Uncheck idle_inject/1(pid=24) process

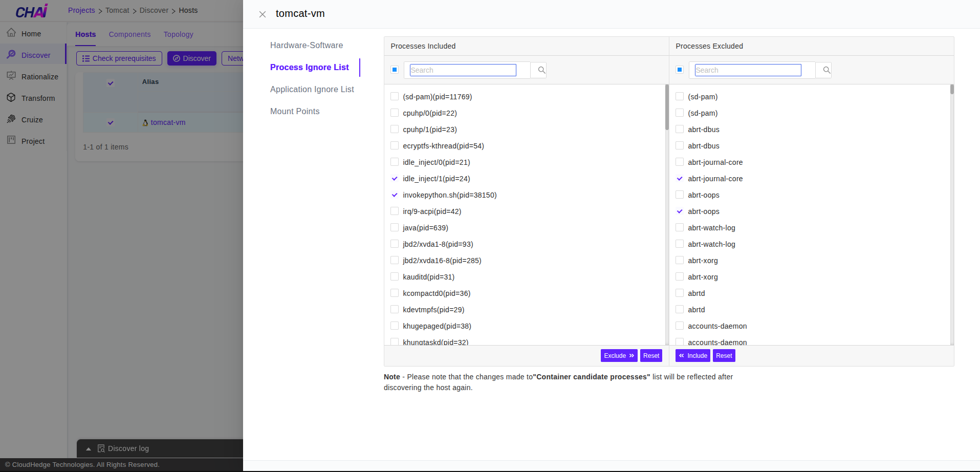tap(395, 179)
